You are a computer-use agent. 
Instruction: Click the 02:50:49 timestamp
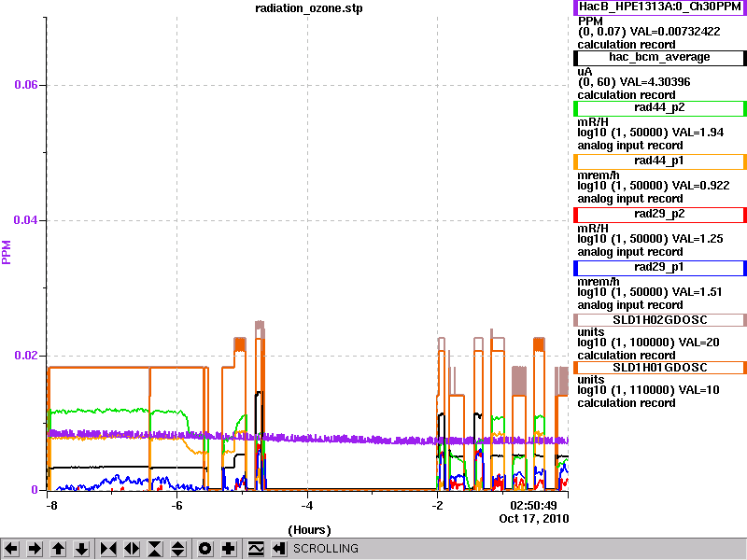[533, 505]
